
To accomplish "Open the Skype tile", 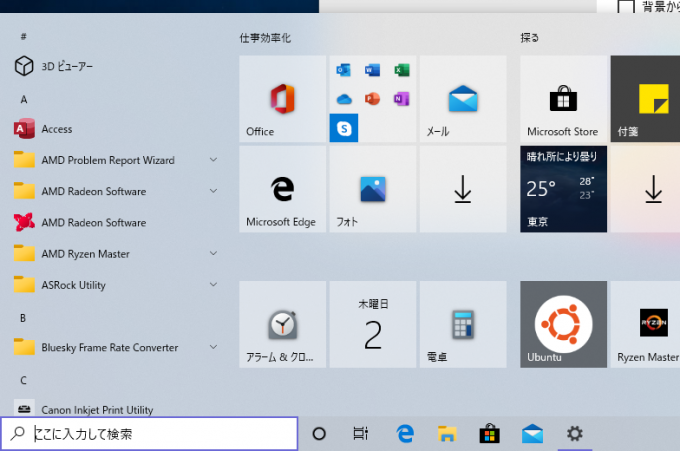I will [x=344, y=128].
